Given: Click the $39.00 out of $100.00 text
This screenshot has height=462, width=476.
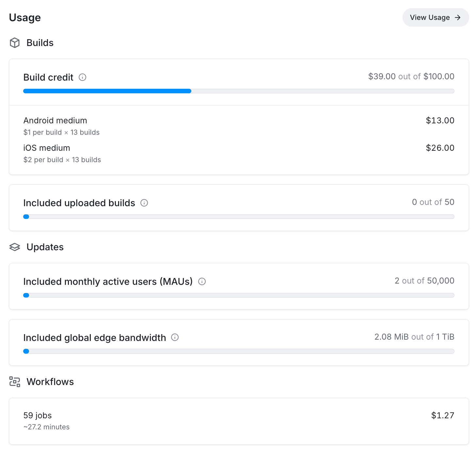Looking at the screenshot, I should [x=411, y=77].
